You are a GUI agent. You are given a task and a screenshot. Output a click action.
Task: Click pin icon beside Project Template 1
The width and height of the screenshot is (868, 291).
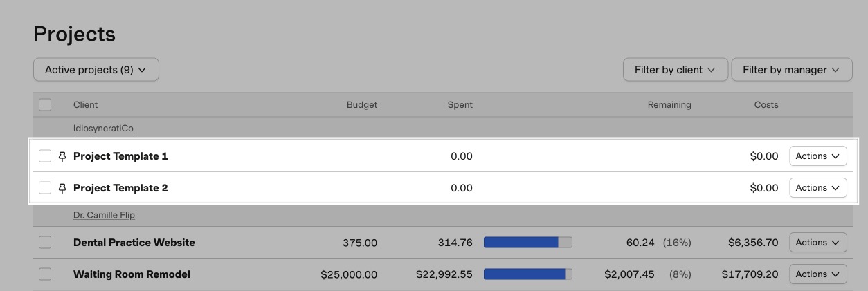click(x=62, y=157)
